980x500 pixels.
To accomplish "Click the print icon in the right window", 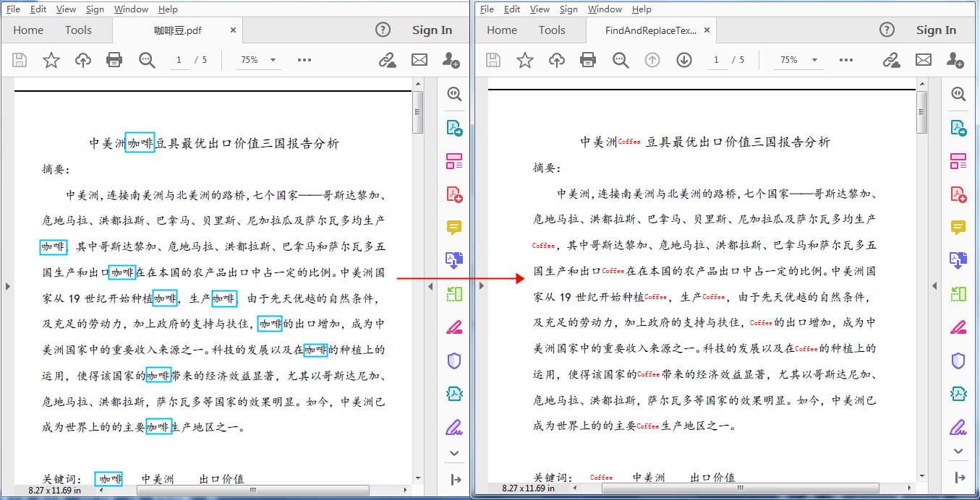I will click(x=588, y=60).
